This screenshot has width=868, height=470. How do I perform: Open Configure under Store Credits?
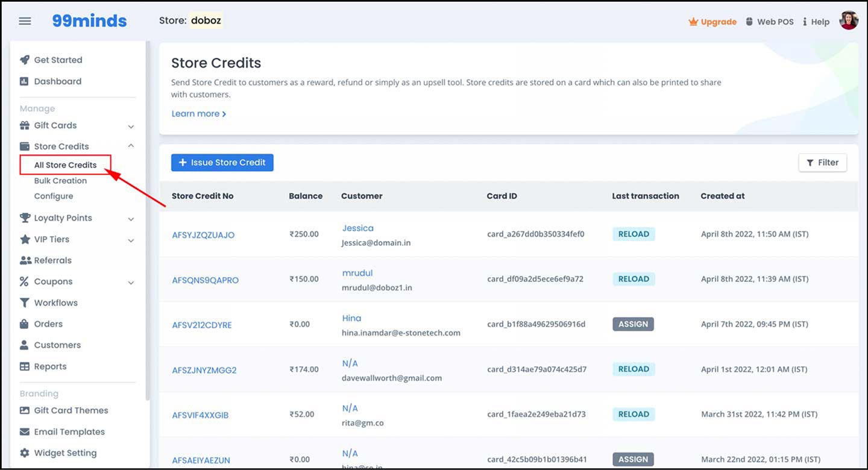[x=54, y=196]
